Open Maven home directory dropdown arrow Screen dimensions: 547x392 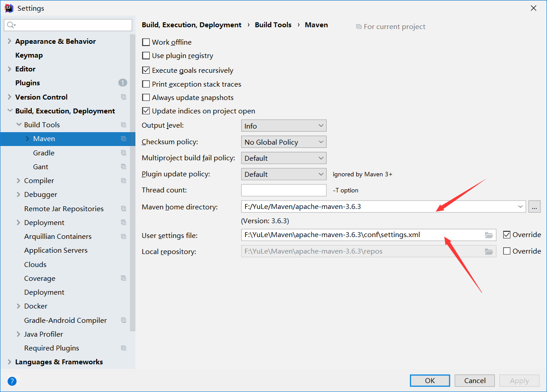tap(520, 206)
